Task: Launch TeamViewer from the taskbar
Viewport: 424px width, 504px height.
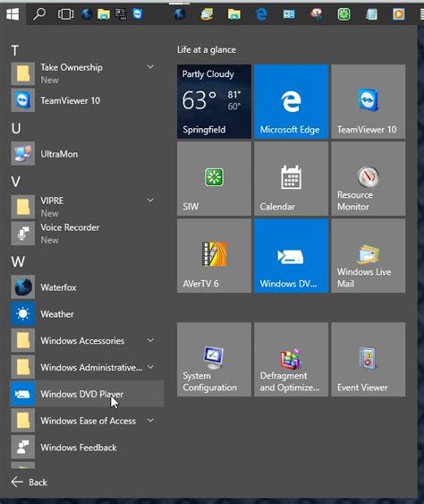Action: pyautogui.click(x=138, y=14)
